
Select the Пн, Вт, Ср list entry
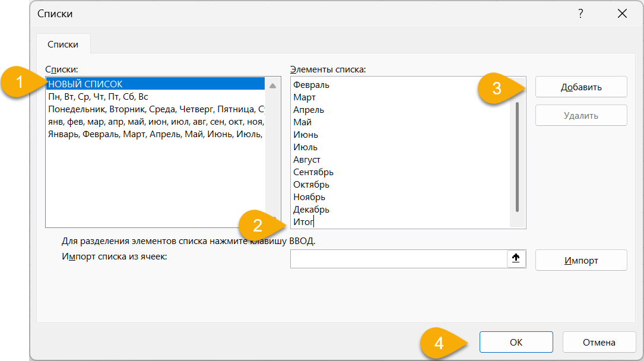[x=98, y=97]
